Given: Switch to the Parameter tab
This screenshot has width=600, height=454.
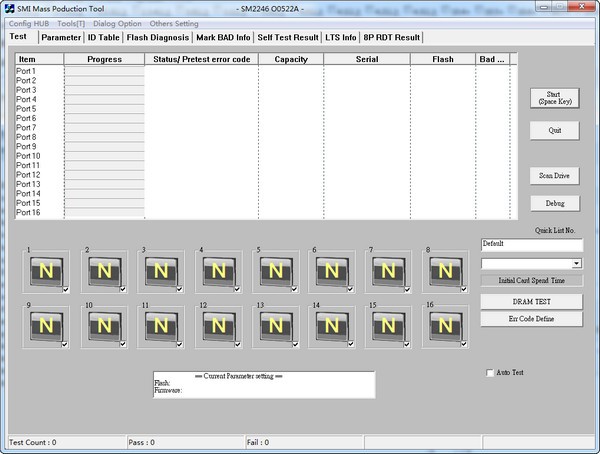Looking at the screenshot, I should (61, 38).
